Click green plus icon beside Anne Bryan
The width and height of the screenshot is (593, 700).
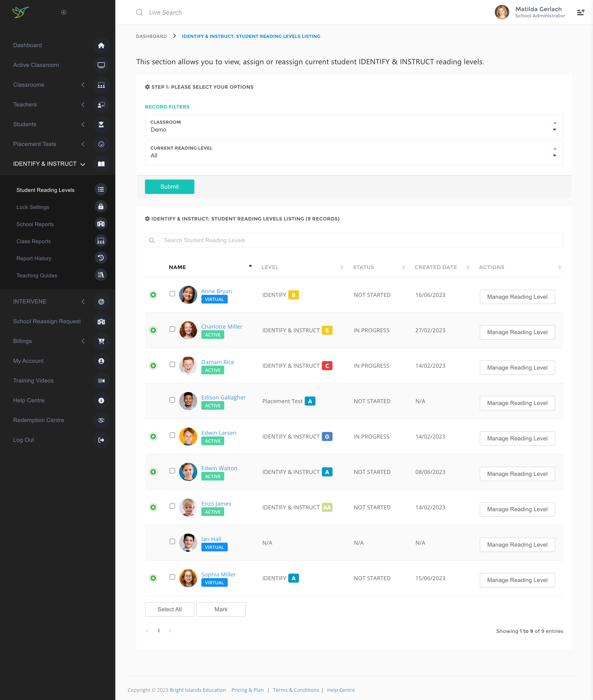coord(153,295)
